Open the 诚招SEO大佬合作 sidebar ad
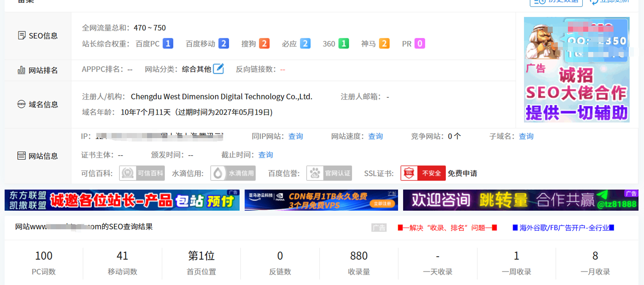 [x=577, y=70]
